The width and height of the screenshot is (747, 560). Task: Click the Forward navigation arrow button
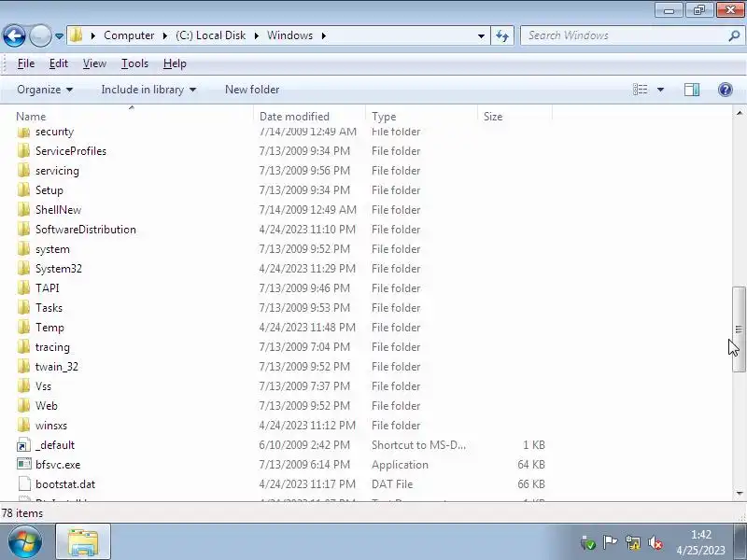coord(40,35)
